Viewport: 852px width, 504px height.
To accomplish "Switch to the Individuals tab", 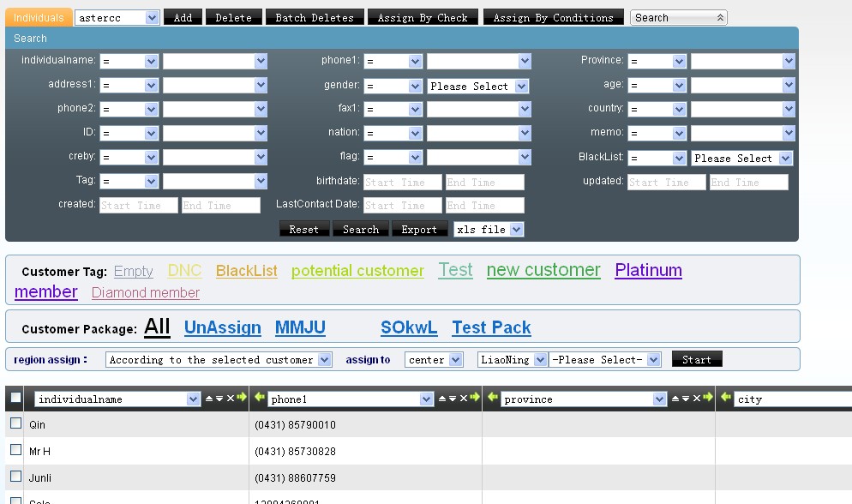I will coord(39,18).
